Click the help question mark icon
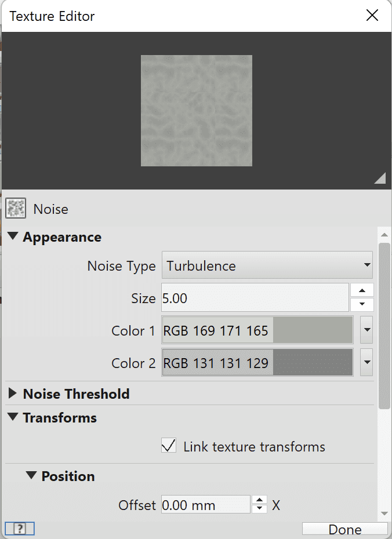 [20, 529]
